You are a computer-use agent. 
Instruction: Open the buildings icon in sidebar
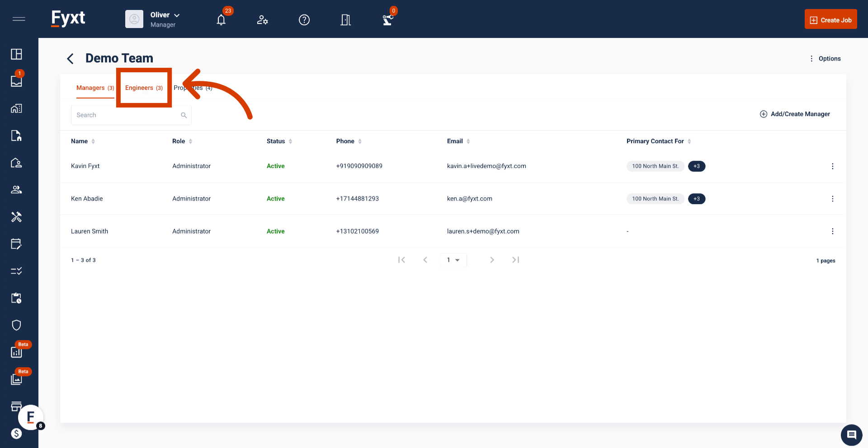click(x=16, y=108)
